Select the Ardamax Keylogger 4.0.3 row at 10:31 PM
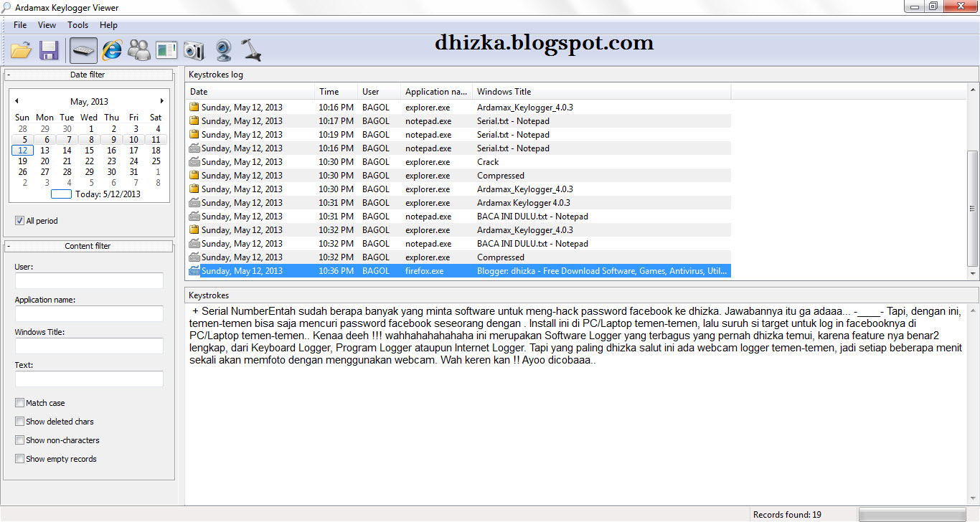This screenshot has width=980, height=522. 458,202
